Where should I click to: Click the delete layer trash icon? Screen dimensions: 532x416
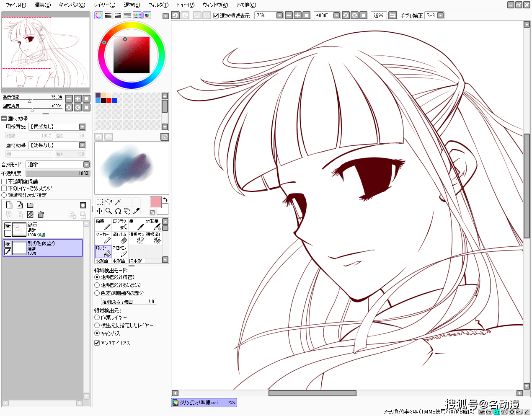pos(41,214)
